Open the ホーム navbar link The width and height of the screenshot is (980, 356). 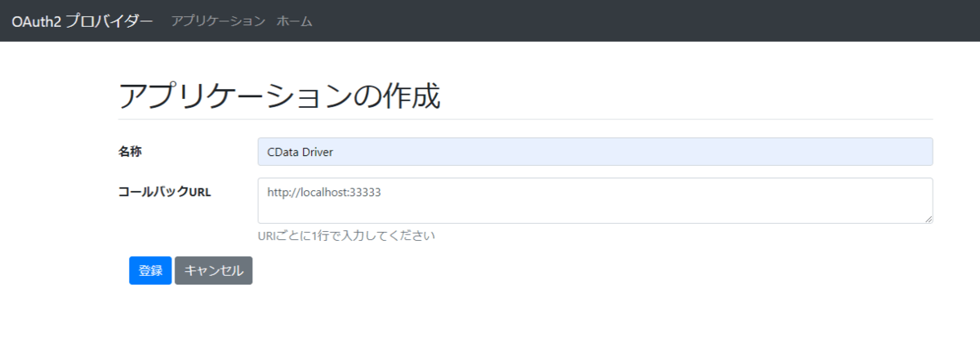[x=294, y=21]
